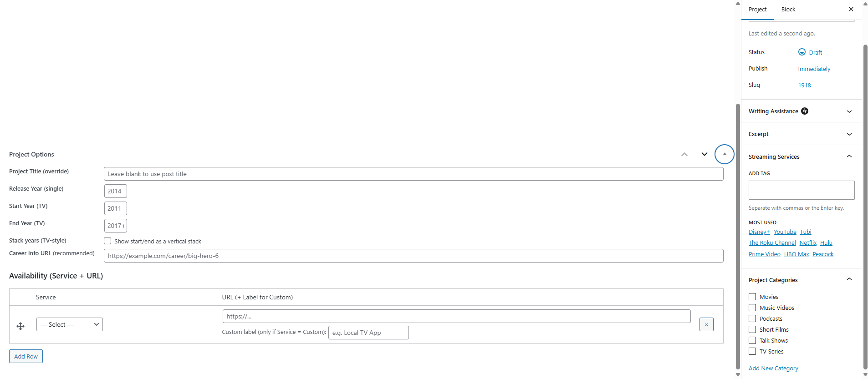
Task: Collapse the Streaming Services panel
Action: pyautogui.click(x=849, y=157)
